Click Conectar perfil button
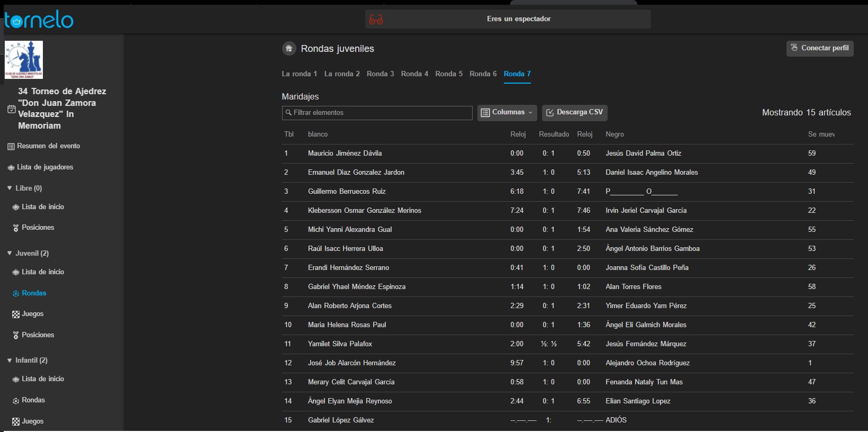This screenshot has height=432, width=868. pyautogui.click(x=819, y=48)
